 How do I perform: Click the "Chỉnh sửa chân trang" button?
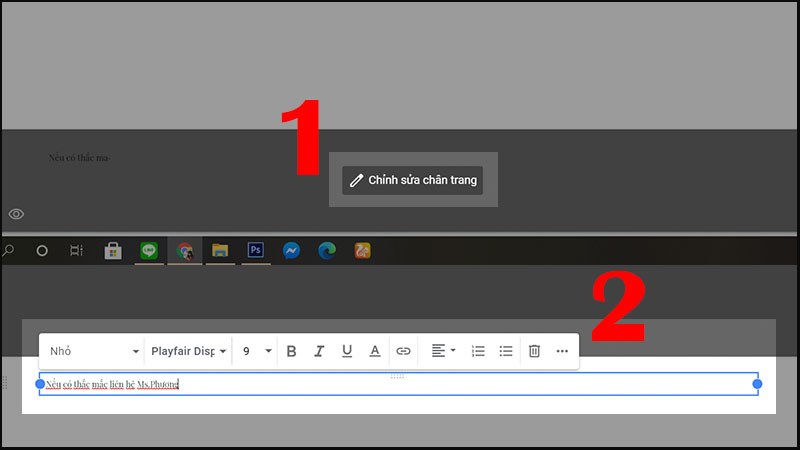pyautogui.click(x=412, y=181)
